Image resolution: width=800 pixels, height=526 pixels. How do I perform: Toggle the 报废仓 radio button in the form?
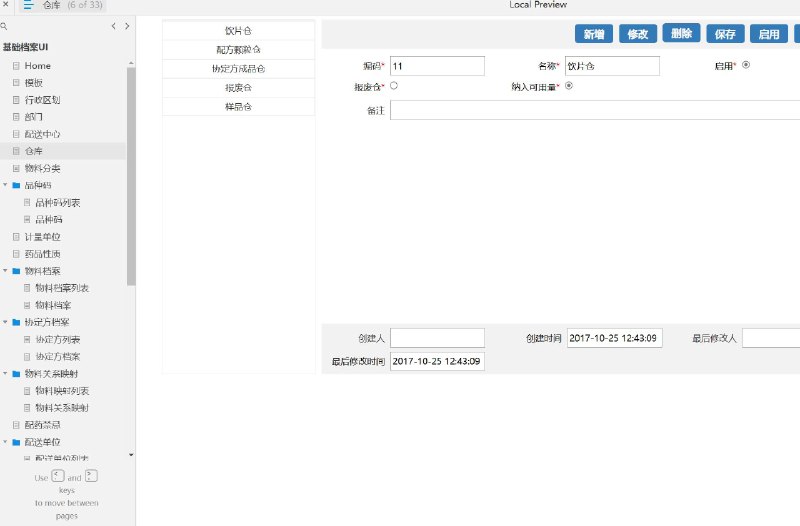394,86
